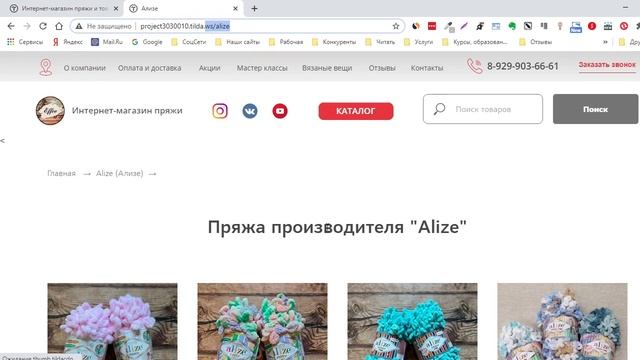Open Мастер классы menu item
The height and width of the screenshot is (360, 640).
coord(262,68)
